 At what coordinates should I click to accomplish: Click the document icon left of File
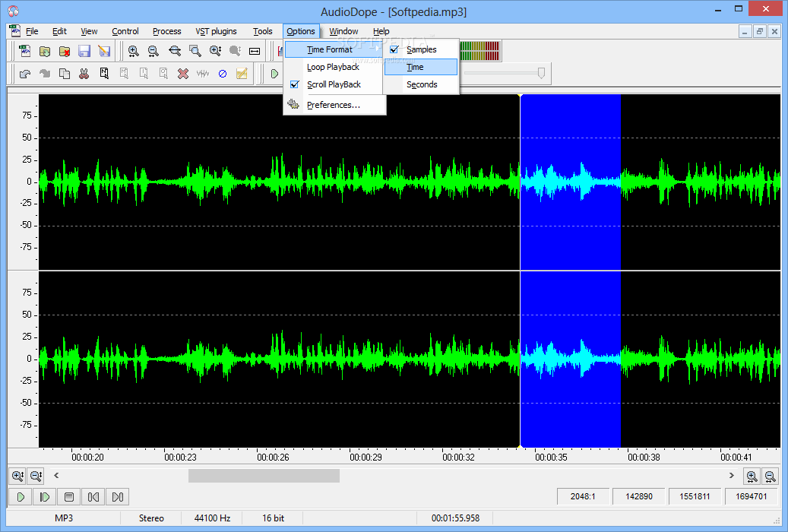[15, 31]
